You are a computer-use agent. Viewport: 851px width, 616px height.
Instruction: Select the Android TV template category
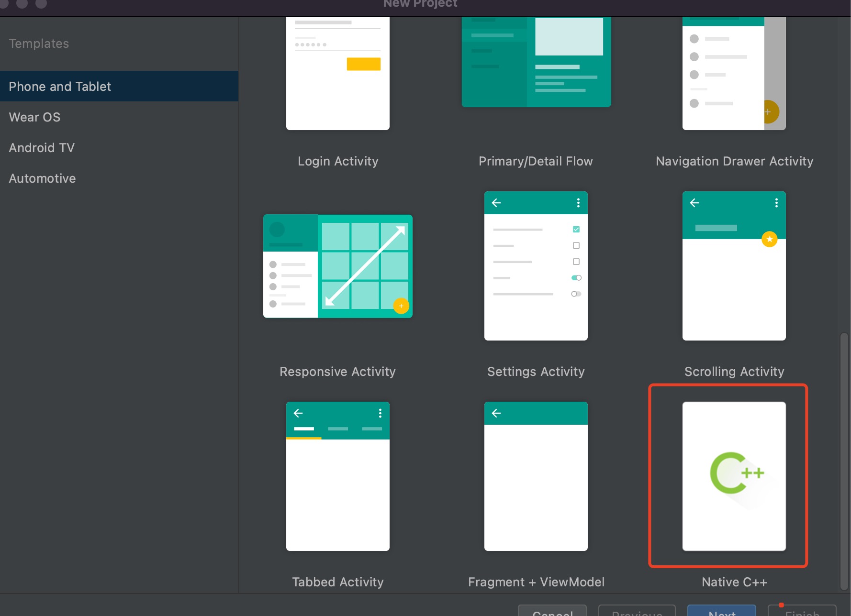(x=119, y=147)
